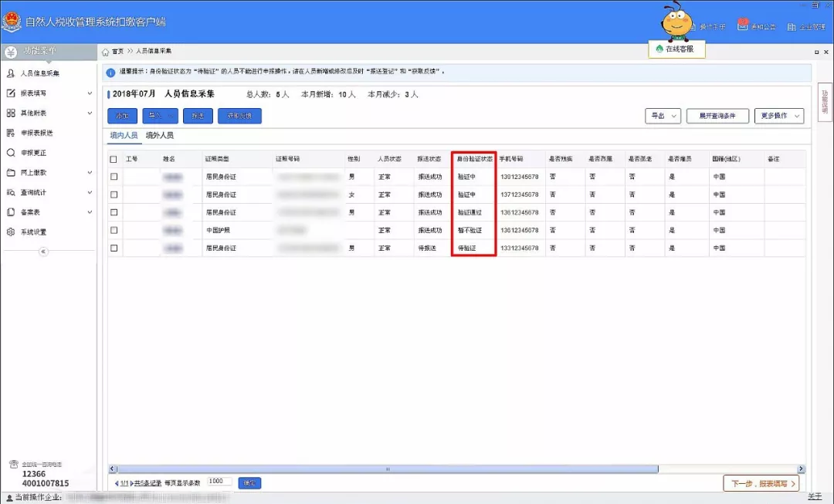Viewport: 834px width, 504px height.
Task: Check the first row's checkbox
Action: pyautogui.click(x=114, y=177)
